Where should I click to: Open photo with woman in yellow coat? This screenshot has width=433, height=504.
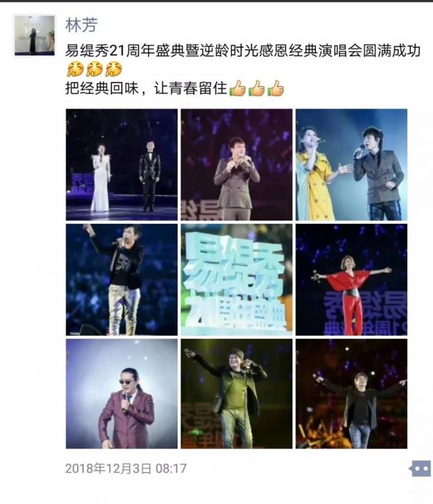(x=351, y=164)
